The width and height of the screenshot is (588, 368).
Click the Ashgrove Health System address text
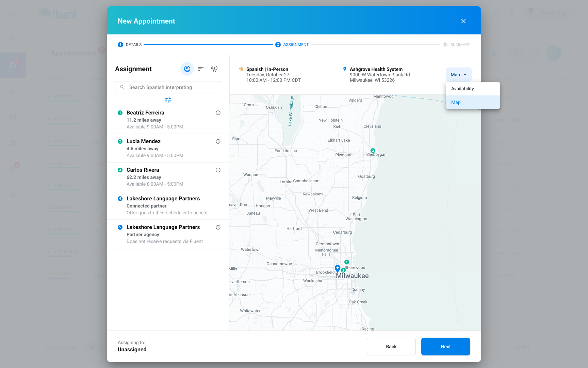point(380,77)
